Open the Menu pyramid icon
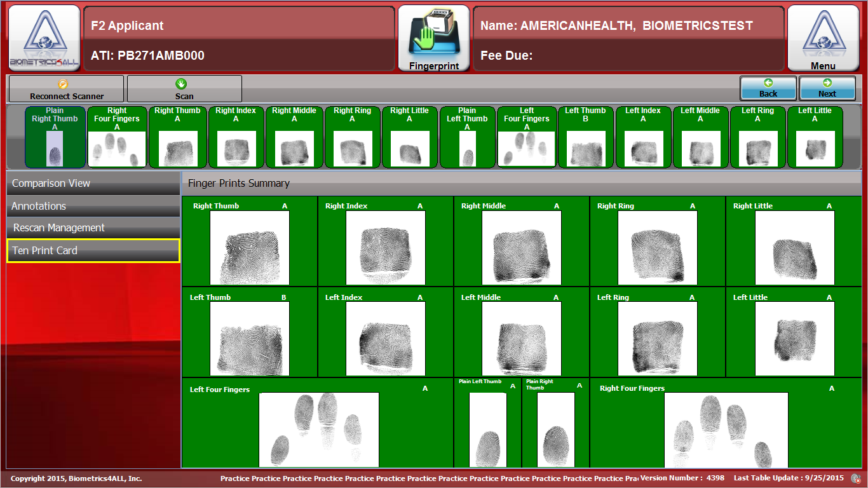The width and height of the screenshot is (868, 488). click(824, 37)
